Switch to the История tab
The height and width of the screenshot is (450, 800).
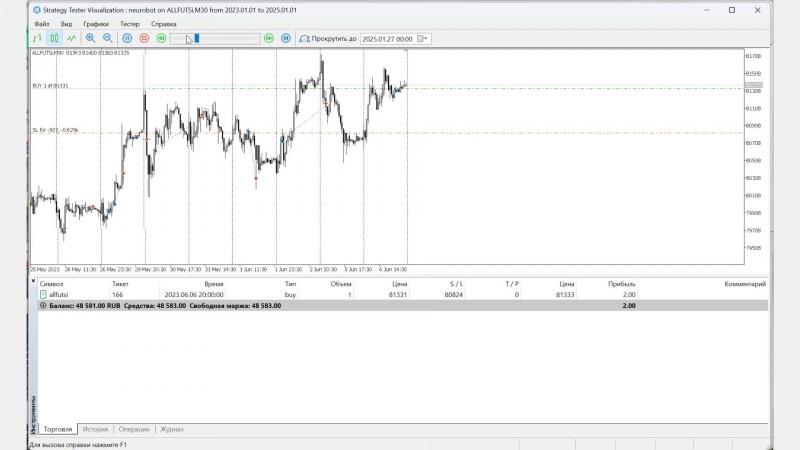coord(95,429)
